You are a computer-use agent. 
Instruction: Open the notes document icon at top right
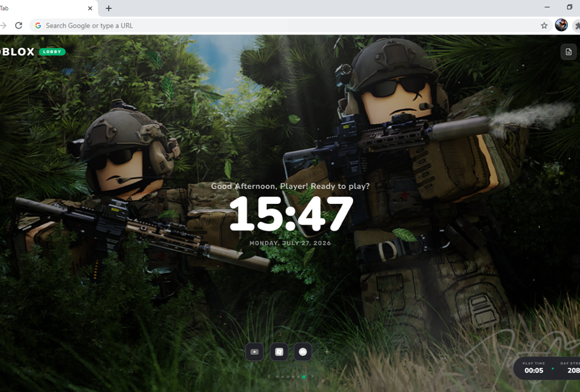click(x=569, y=52)
